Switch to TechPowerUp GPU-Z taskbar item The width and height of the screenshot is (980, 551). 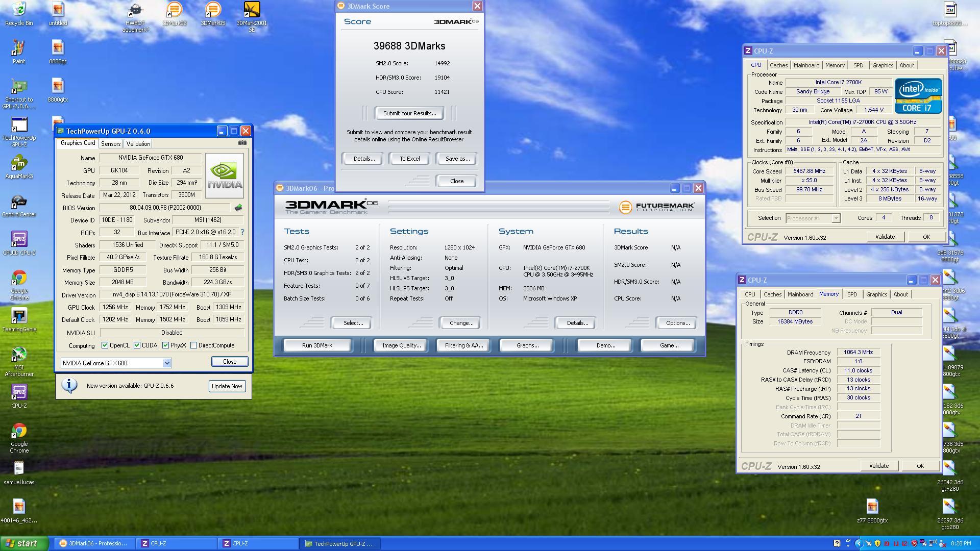(340, 543)
